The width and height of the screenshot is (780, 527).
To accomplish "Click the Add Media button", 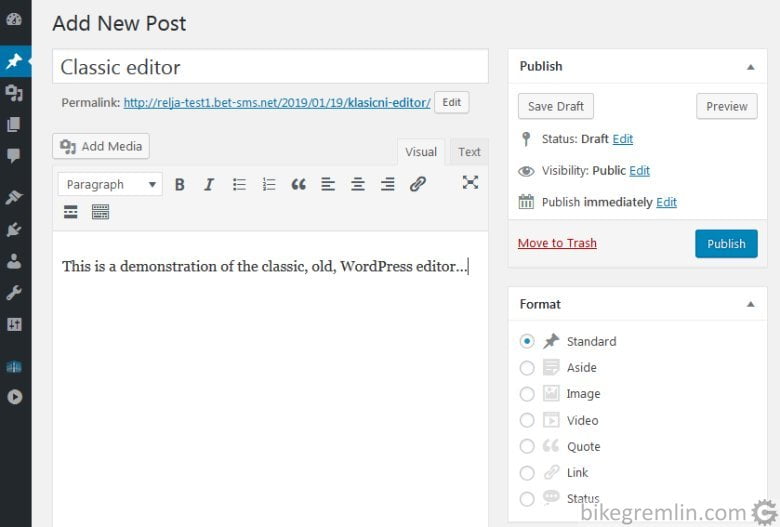I will tap(101, 146).
